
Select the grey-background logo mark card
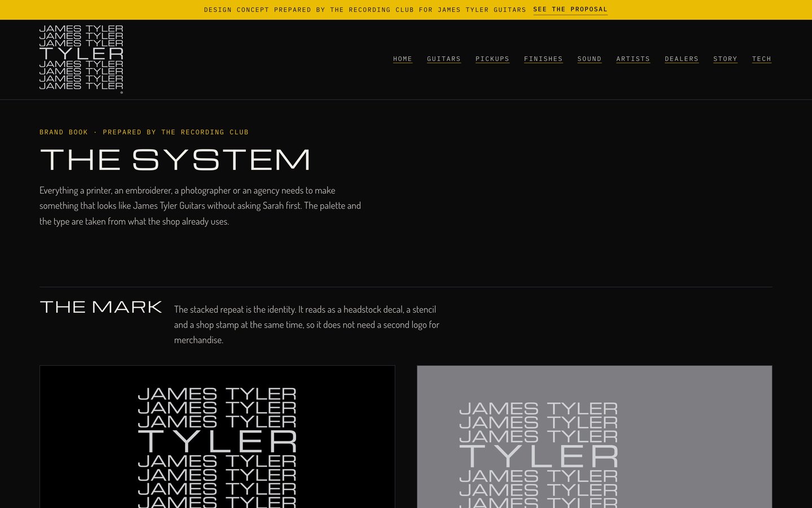pyautogui.click(x=594, y=437)
